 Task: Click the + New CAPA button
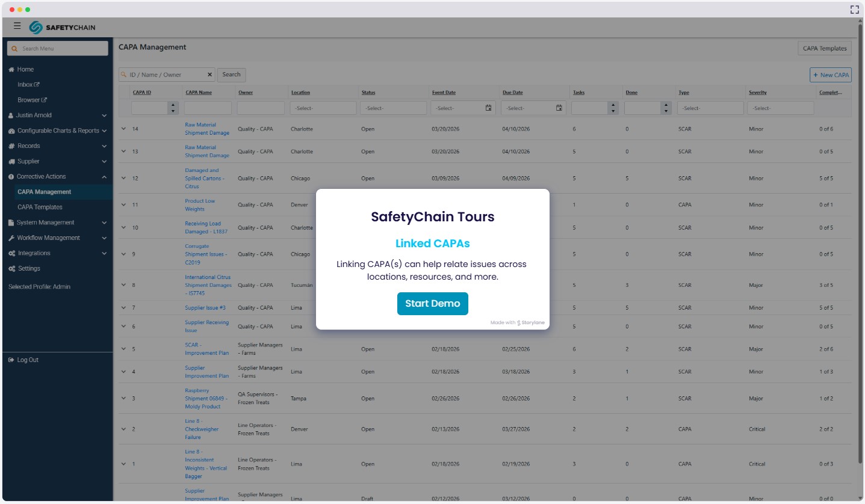coord(831,75)
